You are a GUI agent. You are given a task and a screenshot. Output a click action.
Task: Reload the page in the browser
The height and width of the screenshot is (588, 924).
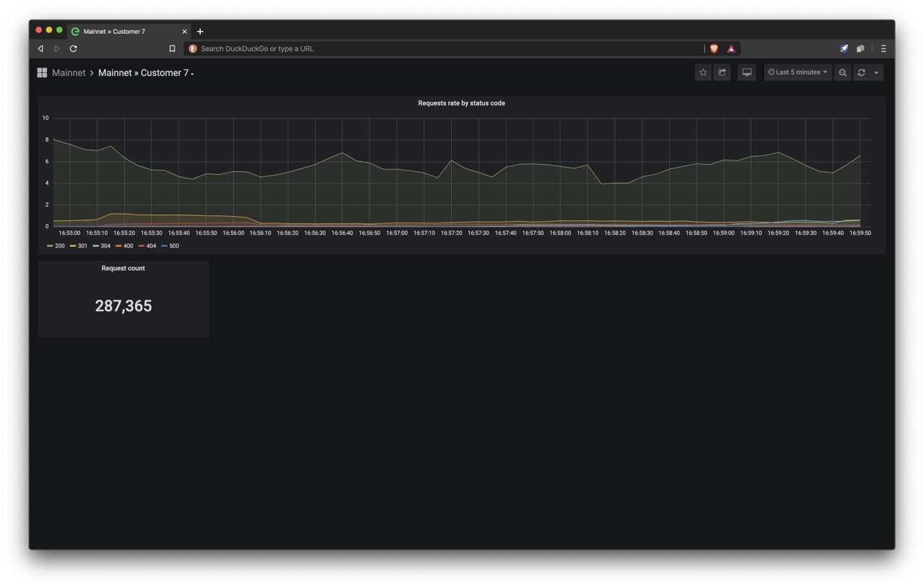(x=73, y=48)
